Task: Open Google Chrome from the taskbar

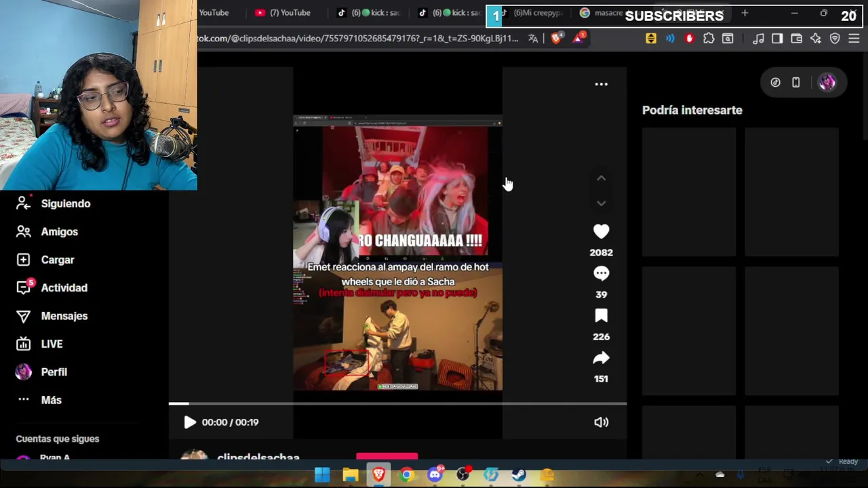Action: [406, 475]
